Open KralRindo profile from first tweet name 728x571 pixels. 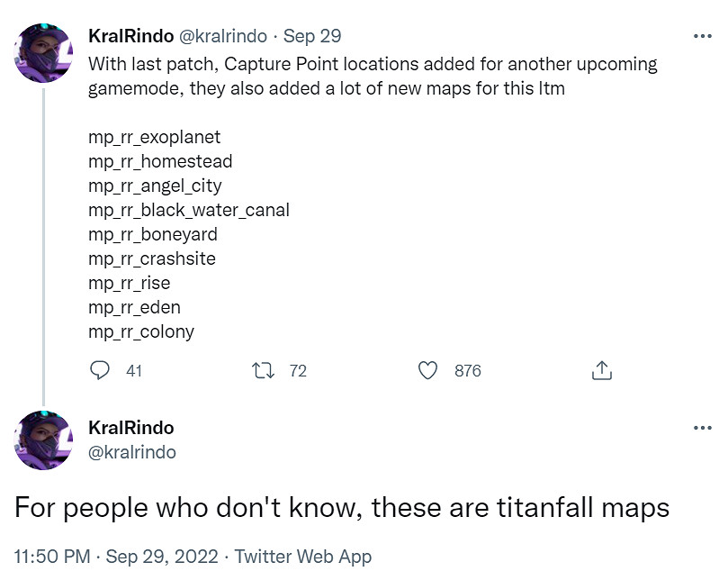130,37
